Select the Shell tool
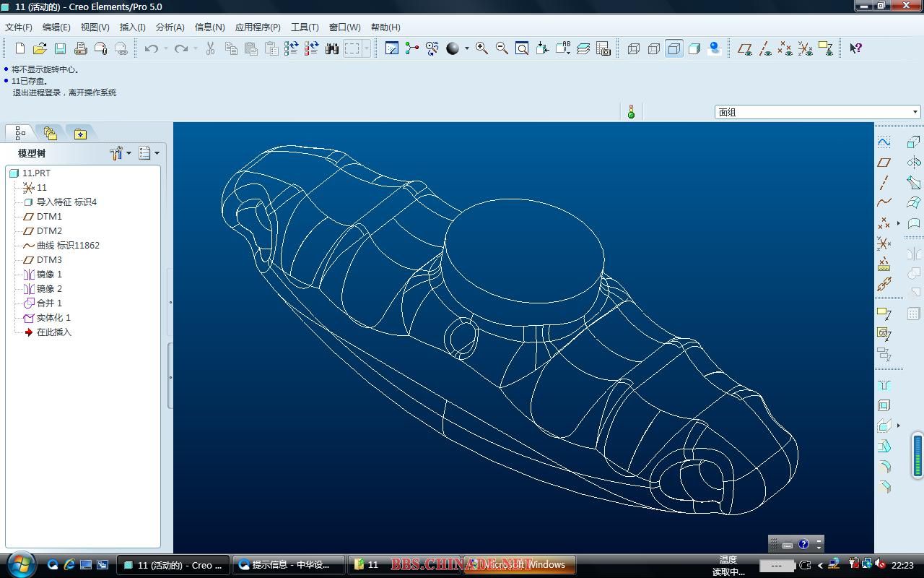Image resolution: width=924 pixels, height=578 pixels. [x=884, y=405]
